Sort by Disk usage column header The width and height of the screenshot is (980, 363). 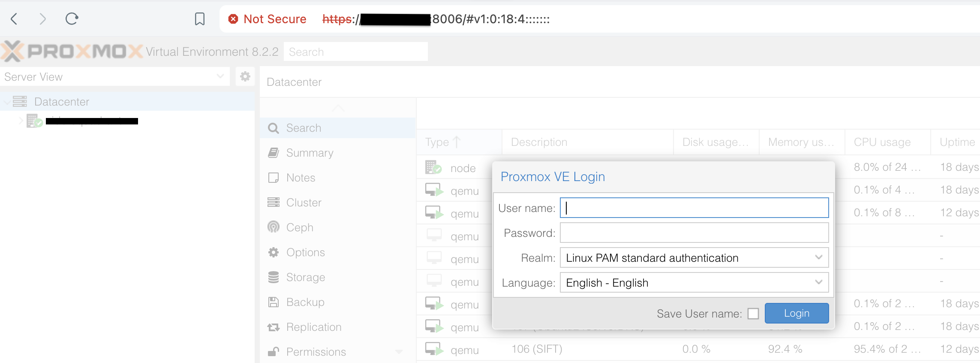(716, 142)
